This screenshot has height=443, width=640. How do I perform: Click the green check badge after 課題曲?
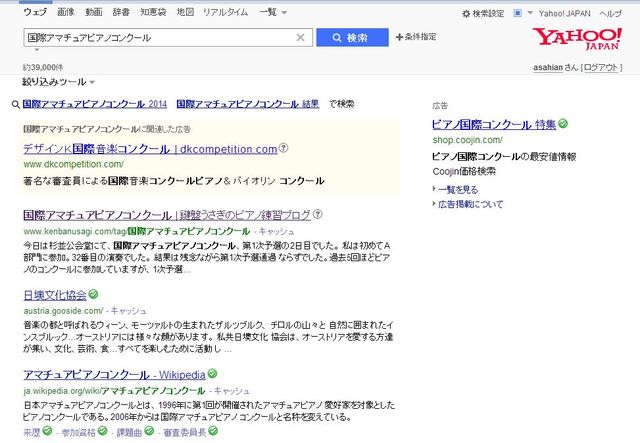tap(149, 430)
